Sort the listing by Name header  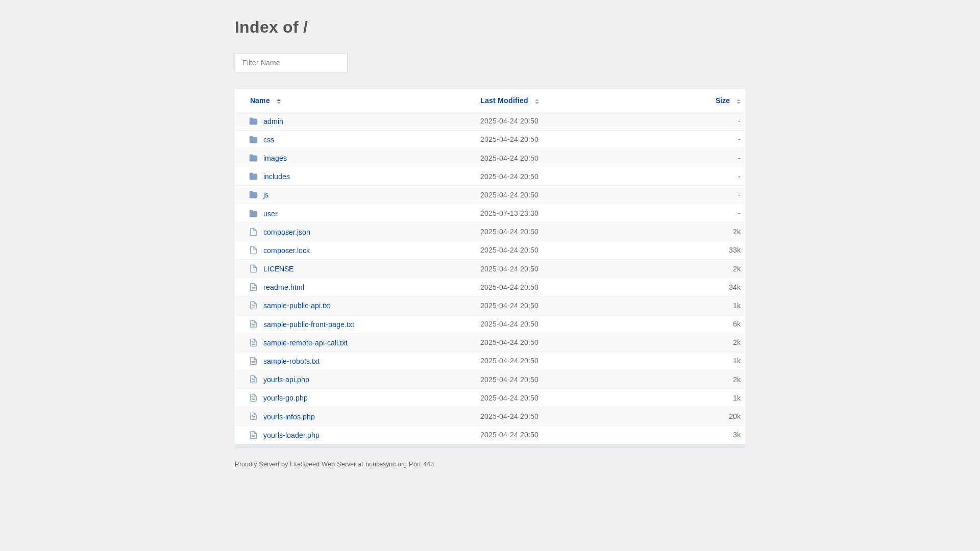[x=260, y=101]
